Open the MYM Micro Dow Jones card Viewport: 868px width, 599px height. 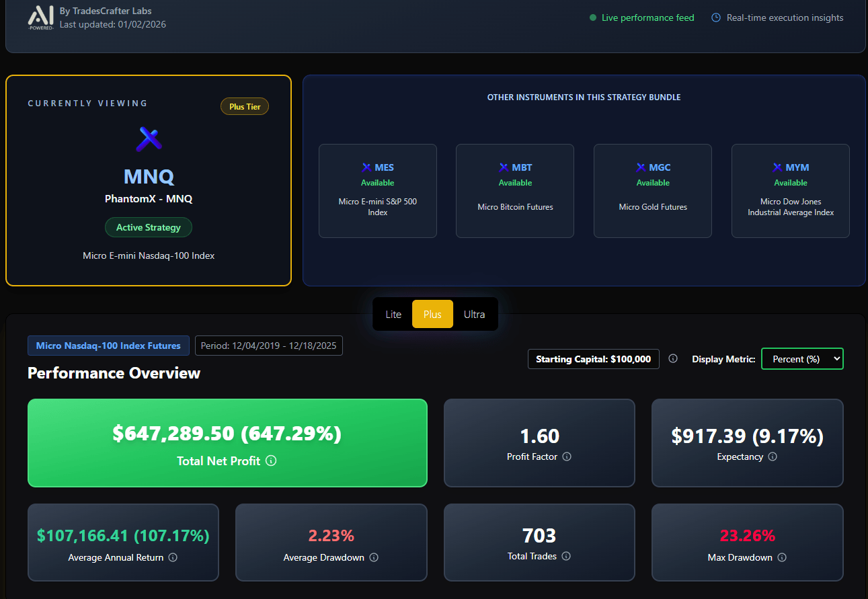[791, 191]
